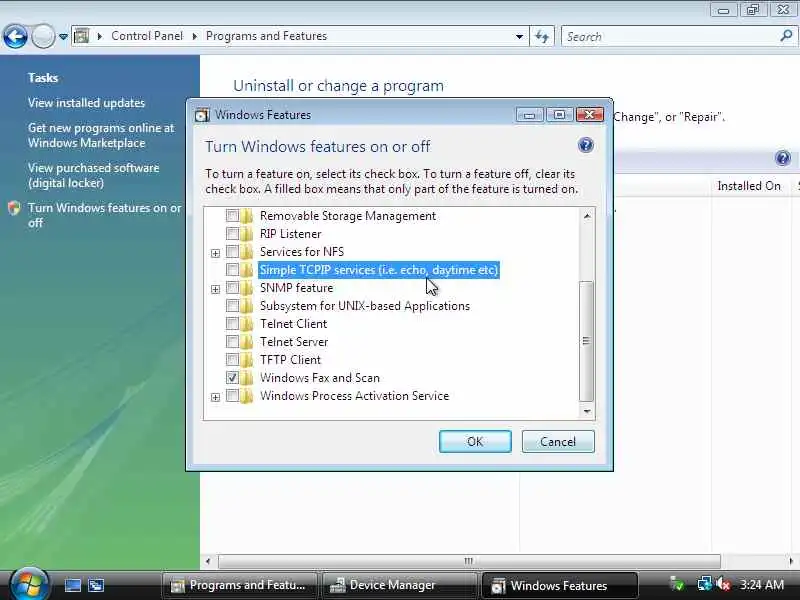The width and height of the screenshot is (800, 600).
Task: Click the horizontal scrollbar left arrow
Action: (208, 561)
